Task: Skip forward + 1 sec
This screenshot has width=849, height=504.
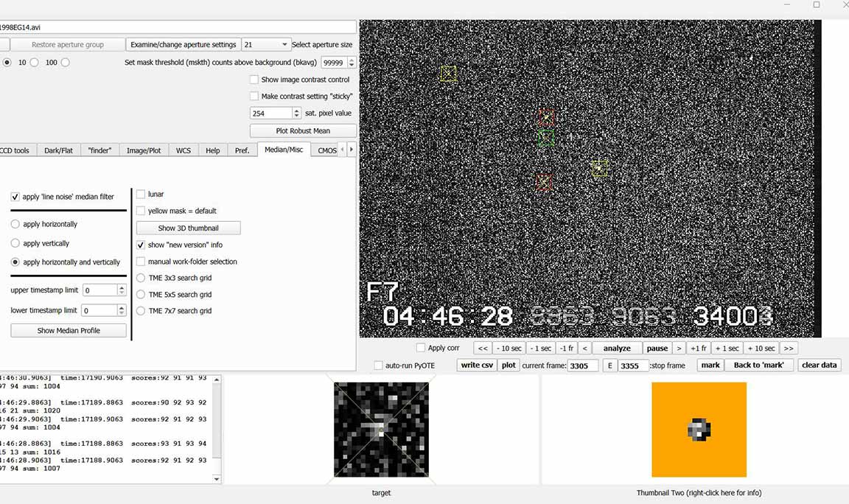Action: (x=727, y=348)
